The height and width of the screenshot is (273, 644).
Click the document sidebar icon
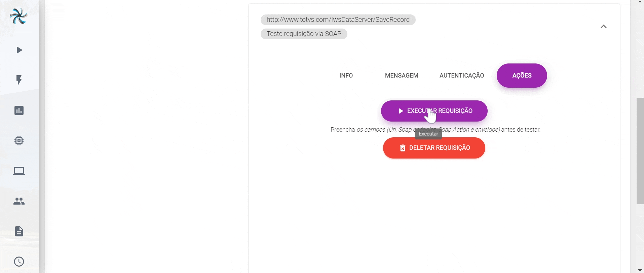point(19,231)
